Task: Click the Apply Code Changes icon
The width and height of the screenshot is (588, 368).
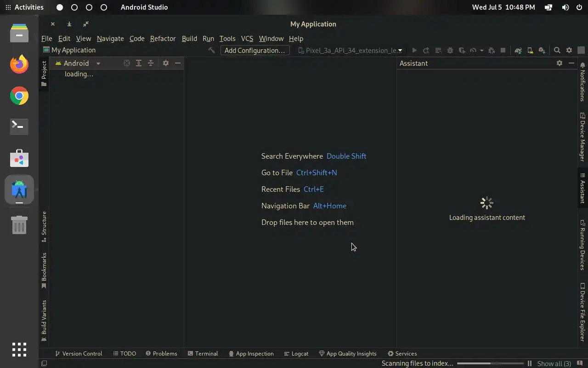Action: (x=438, y=50)
